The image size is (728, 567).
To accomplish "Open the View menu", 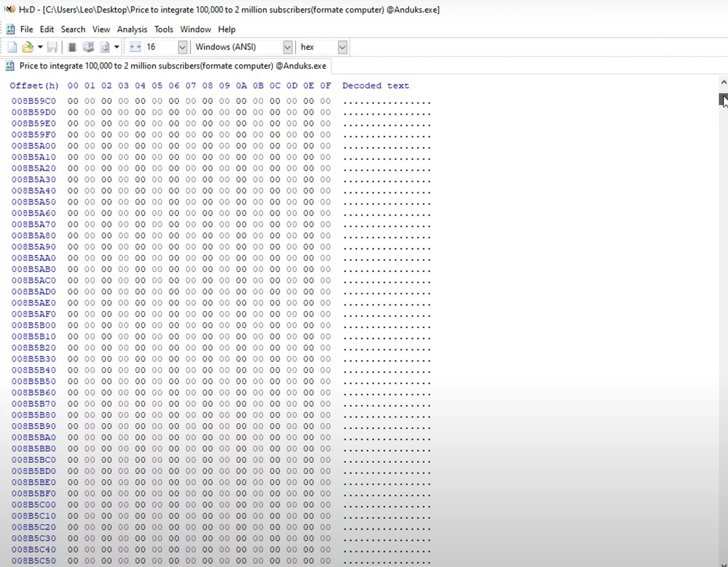I will [101, 29].
